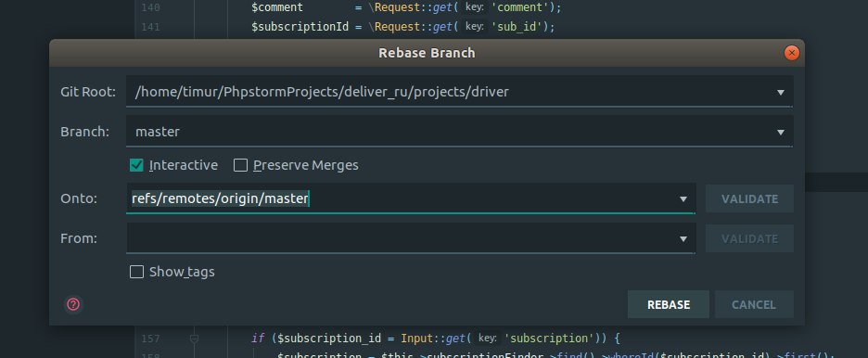Click the Rebase button
Image resolution: width=868 pixels, height=358 pixels.
(x=669, y=304)
